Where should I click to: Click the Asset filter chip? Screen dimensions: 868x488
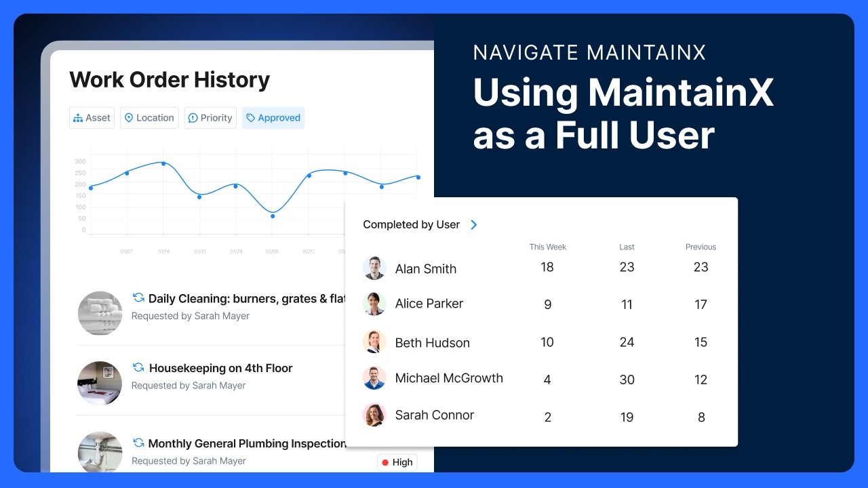(92, 118)
